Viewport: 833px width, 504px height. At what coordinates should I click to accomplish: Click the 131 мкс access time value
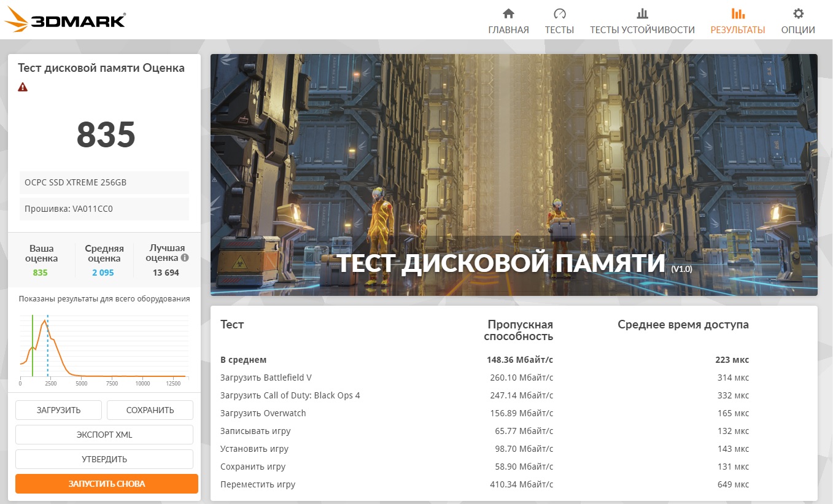coord(733,467)
